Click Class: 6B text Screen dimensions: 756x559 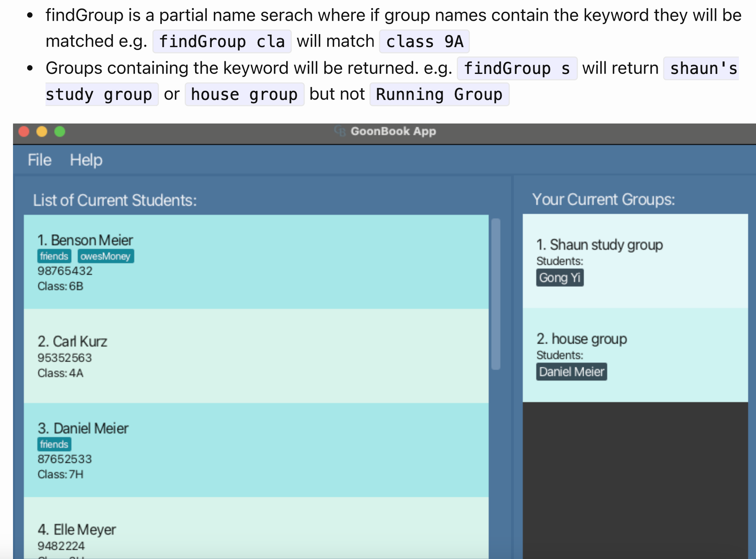coord(60,286)
